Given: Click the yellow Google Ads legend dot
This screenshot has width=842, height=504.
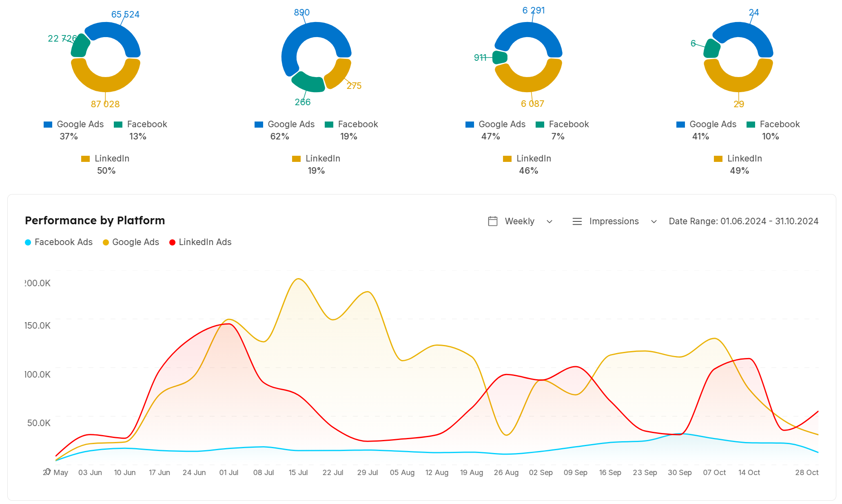Looking at the screenshot, I should coord(106,243).
